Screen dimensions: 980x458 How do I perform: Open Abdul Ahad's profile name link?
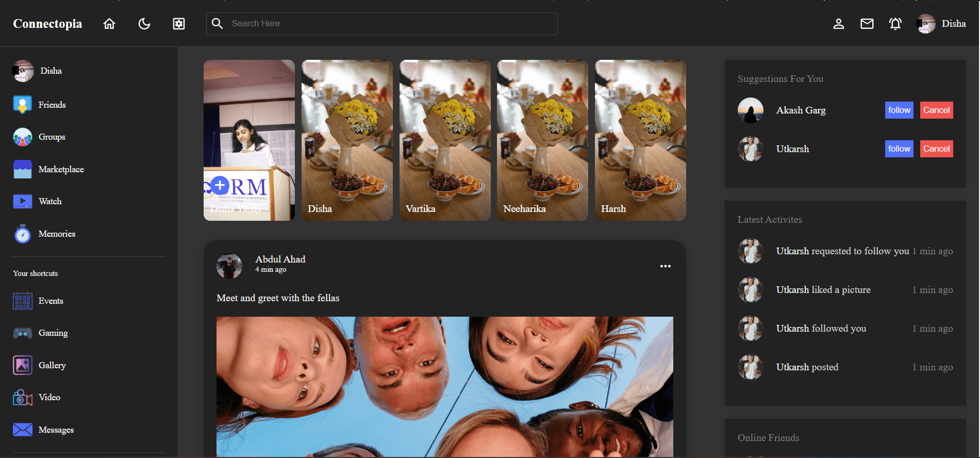280,259
